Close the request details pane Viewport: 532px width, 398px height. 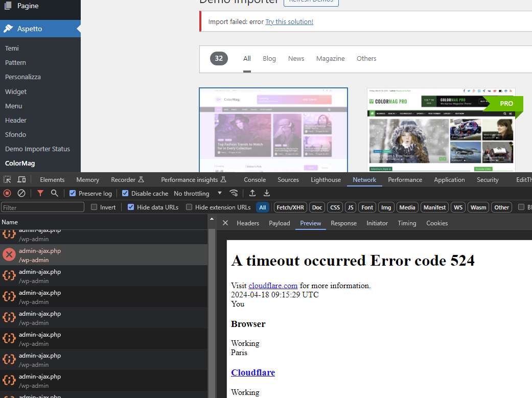pyautogui.click(x=225, y=223)
